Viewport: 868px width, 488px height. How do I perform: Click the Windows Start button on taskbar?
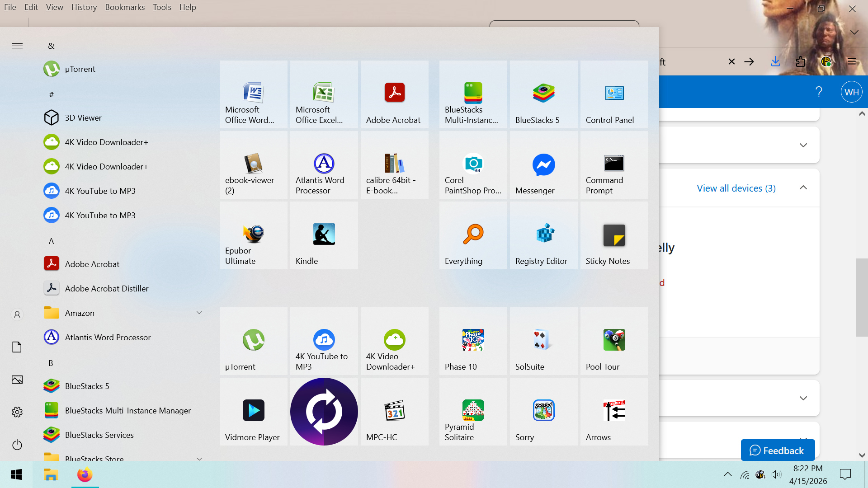coord(16,474)
